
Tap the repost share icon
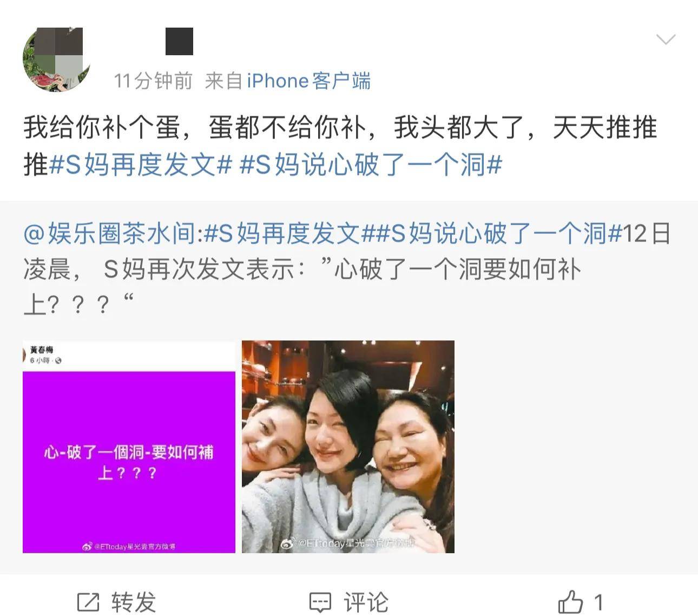(88, 602)
